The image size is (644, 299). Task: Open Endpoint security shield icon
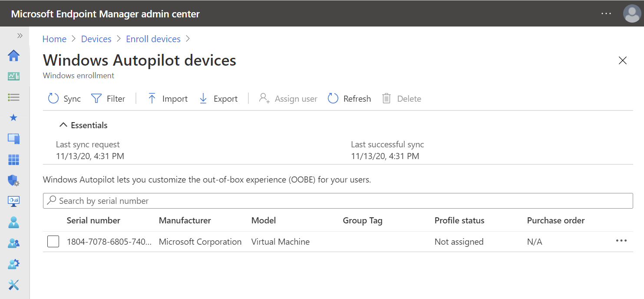(x=14, y=180)
